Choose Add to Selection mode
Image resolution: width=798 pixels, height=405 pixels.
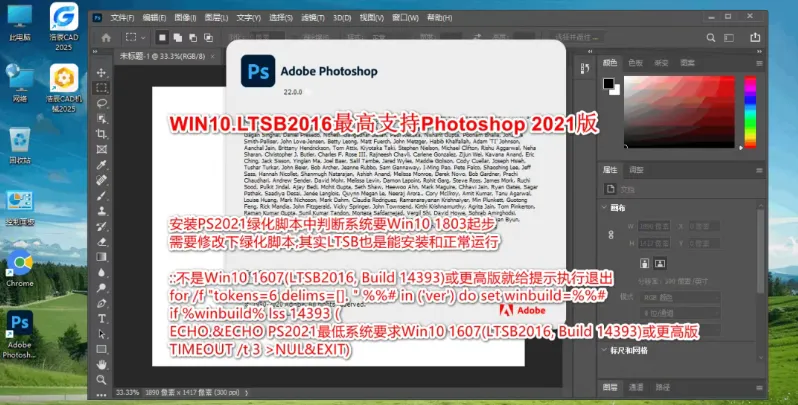click(x=178, y=38)
